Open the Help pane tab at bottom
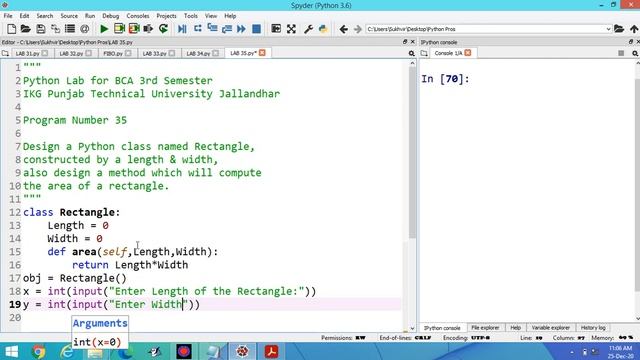The width and height of the screenshot is (640, 360). 515,328
